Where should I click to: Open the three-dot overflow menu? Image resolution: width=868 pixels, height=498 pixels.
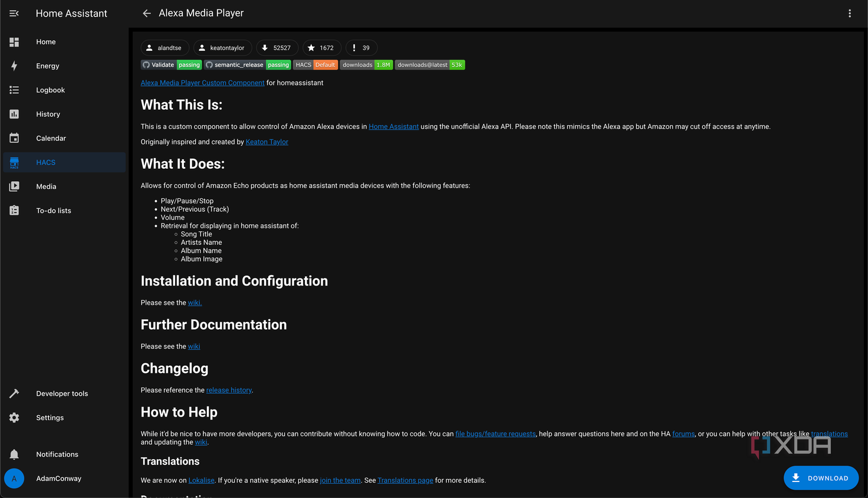(850, 13)
